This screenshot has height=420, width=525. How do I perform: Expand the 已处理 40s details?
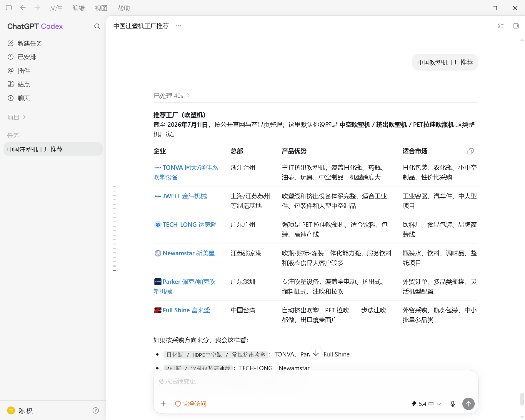tap(172, 96)
